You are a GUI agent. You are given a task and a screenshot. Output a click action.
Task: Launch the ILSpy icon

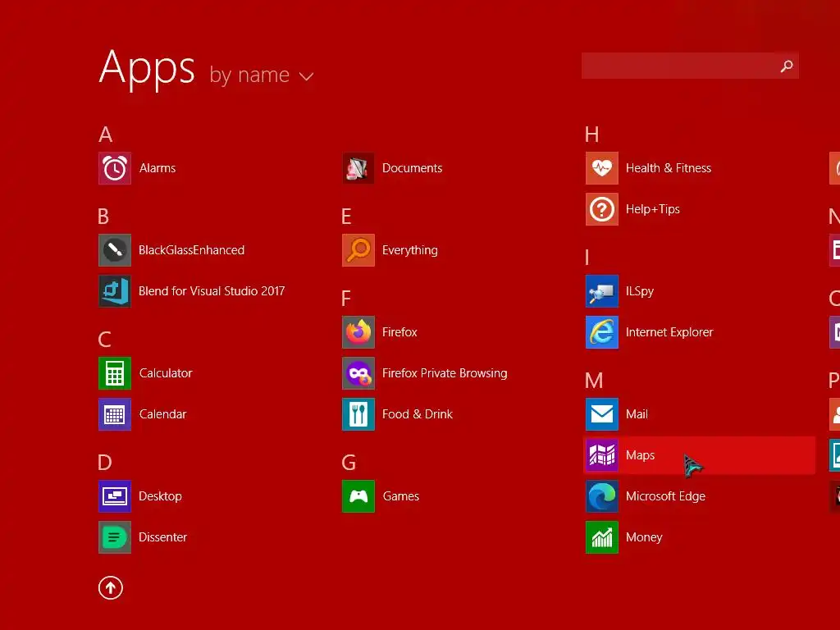point(602,291)
